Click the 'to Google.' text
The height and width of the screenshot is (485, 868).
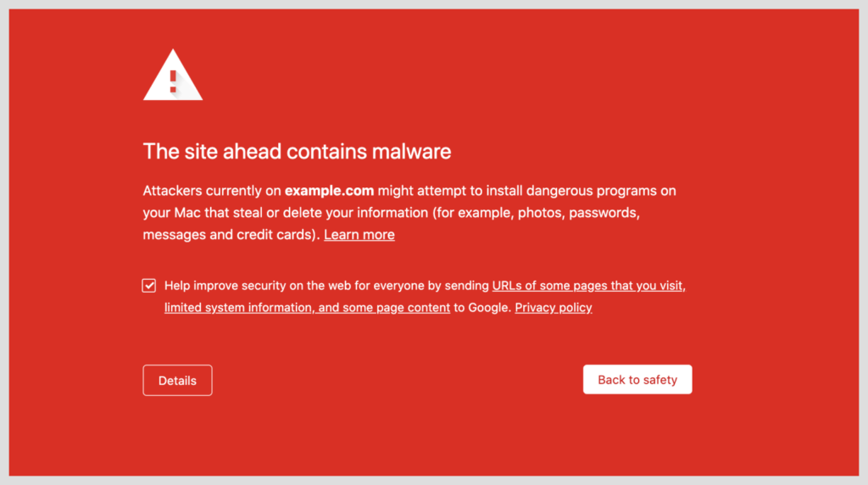[482, 308]
